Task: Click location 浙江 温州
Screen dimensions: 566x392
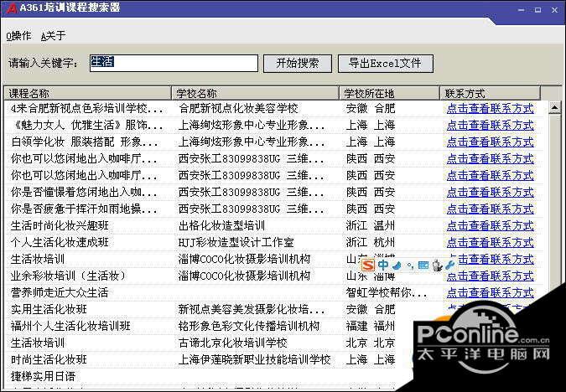Action: click(371, 226)
